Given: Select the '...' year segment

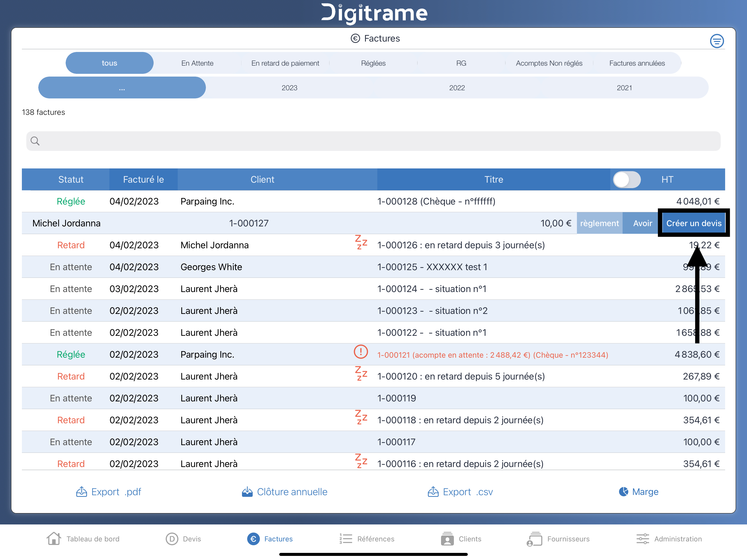Looking at the screenshot, I should [122, 87].
